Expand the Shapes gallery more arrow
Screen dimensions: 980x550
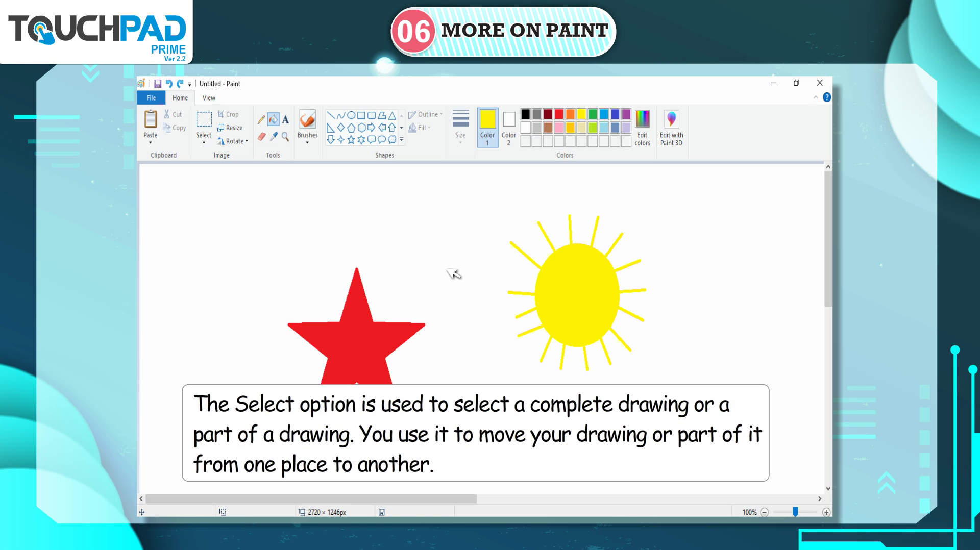click(402, 139)
